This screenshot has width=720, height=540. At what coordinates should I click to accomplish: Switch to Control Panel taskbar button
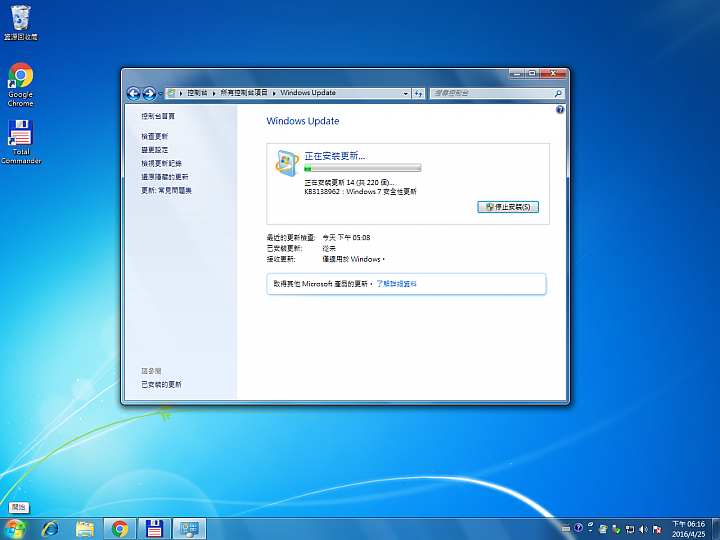189,529
